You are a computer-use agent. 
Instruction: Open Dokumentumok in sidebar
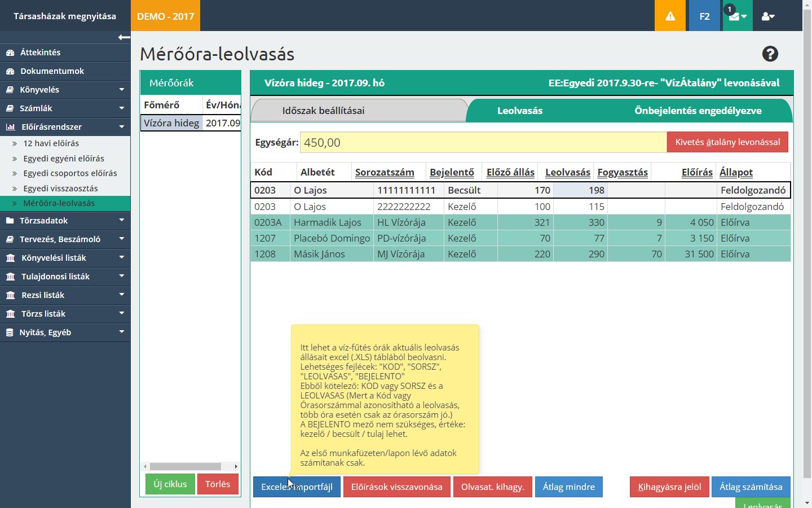(52, 71)
